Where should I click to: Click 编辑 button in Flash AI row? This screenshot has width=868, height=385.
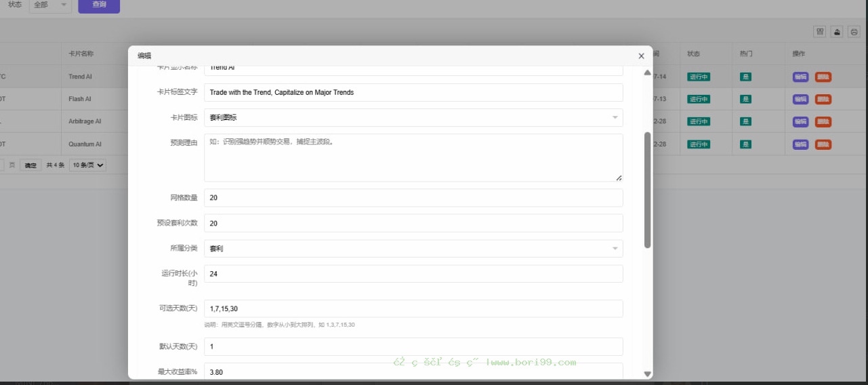coord(801,99)
